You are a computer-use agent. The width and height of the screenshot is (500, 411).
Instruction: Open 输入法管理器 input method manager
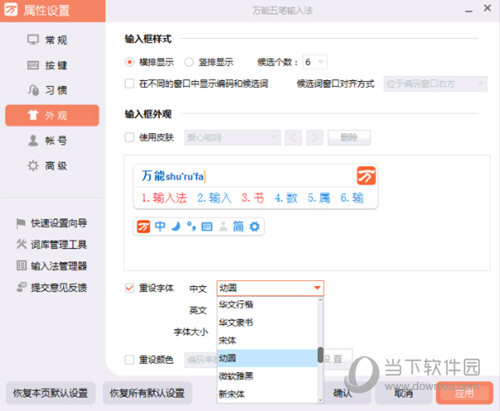52,266
